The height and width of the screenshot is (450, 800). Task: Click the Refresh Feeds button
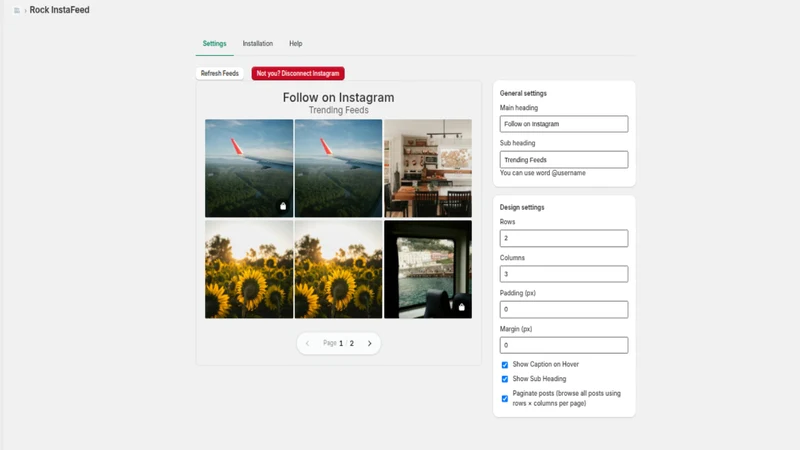coord(219,73)
